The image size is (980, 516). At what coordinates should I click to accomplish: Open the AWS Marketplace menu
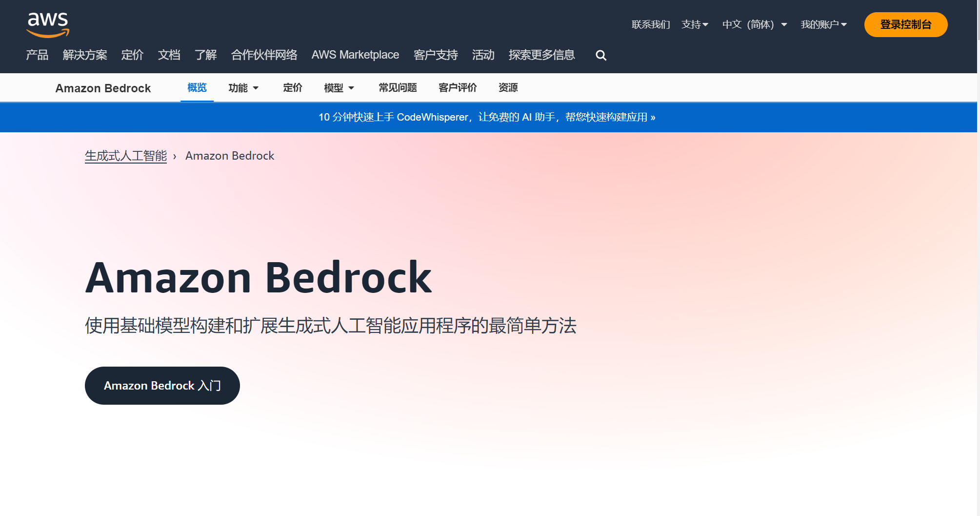355,55
